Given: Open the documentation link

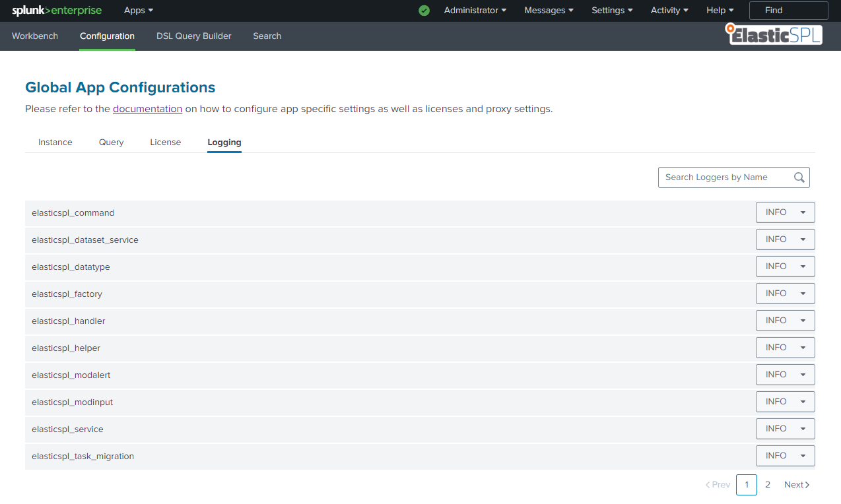Looking at the screenshot, I should click(x=147, y=109).
